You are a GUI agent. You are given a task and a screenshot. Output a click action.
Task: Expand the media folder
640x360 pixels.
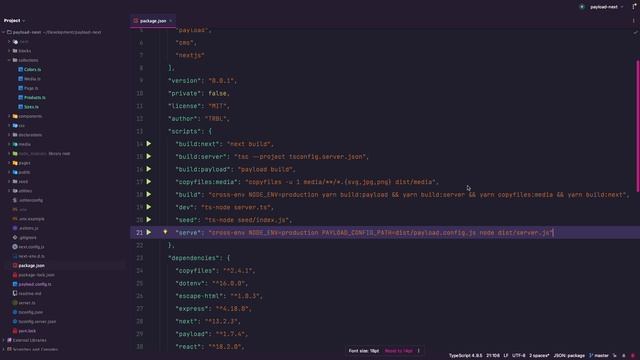click(9, 144)
